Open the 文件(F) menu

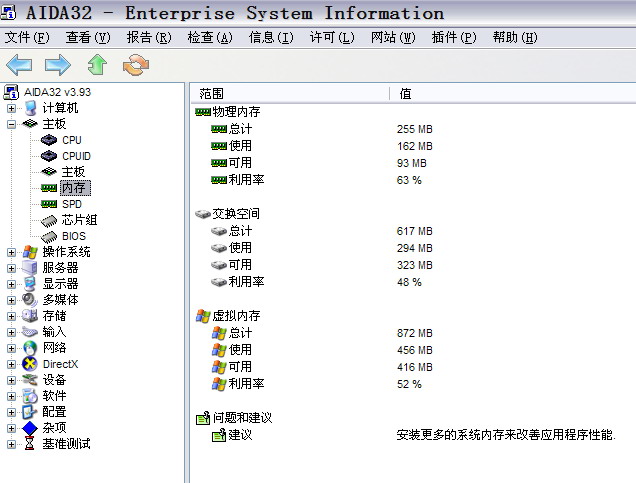point(27,38)
